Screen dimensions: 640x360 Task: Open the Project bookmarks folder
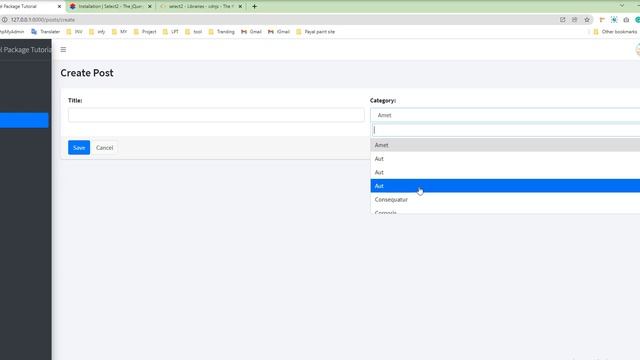(x=145, y=32)
